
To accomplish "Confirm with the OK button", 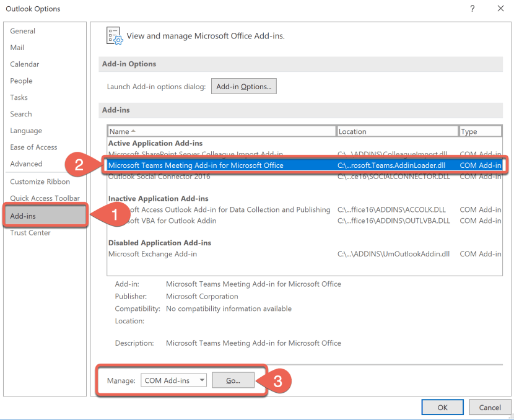I will pos(442,407).
